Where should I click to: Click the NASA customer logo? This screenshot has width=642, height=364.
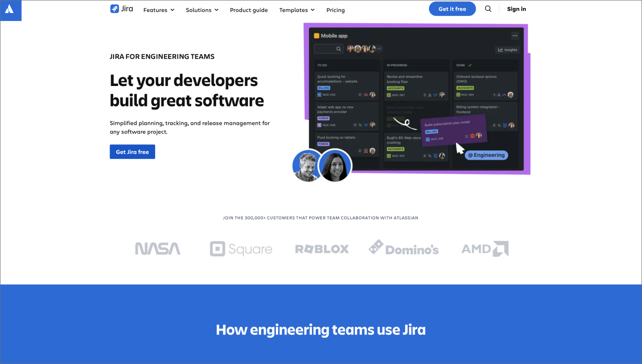pyautogui.click(x=158, y=249)
